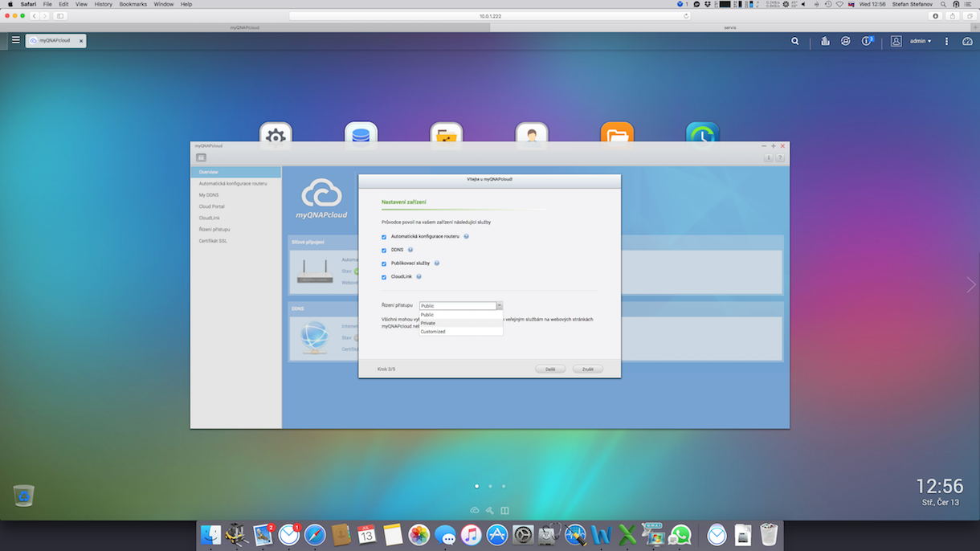
Task: Open the dashboard gauge icon
Action: [x=967, y=41]
